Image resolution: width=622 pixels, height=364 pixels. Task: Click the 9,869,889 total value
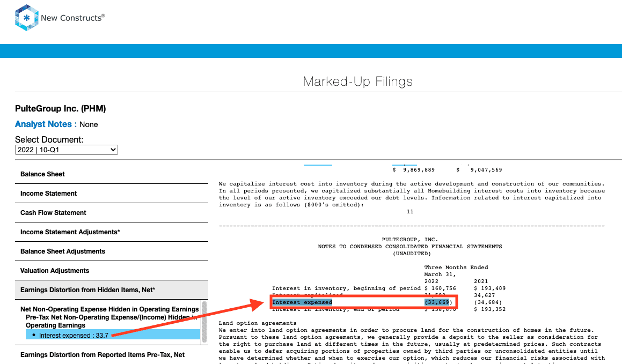tap(419, 170)
